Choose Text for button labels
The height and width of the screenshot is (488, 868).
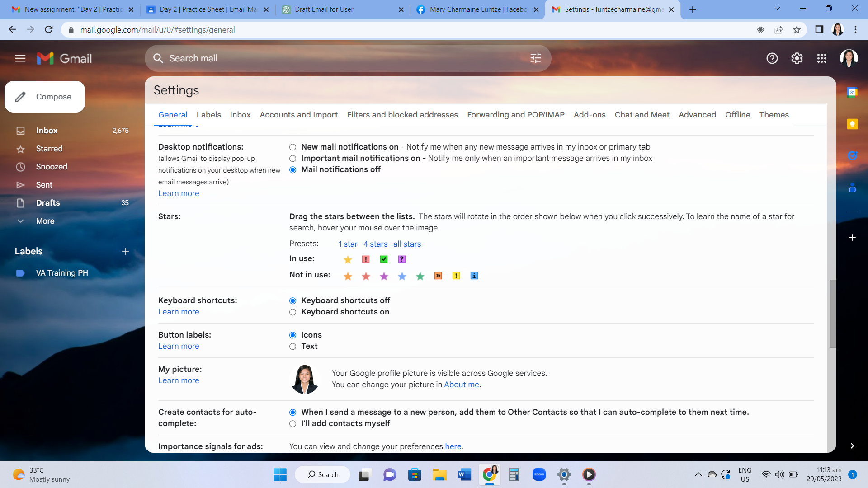tap(293, 347)
